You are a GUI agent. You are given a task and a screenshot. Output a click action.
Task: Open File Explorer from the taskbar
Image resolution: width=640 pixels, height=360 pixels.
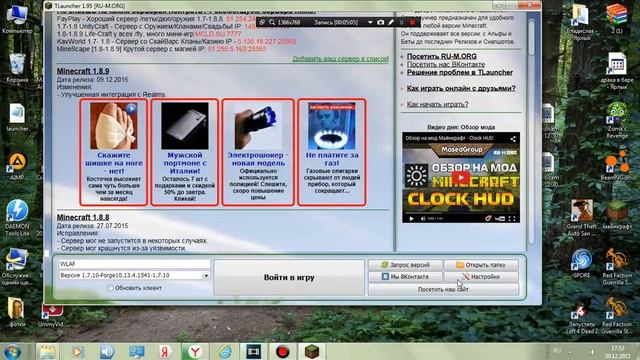pyautogui.click(x=47, y=351)
